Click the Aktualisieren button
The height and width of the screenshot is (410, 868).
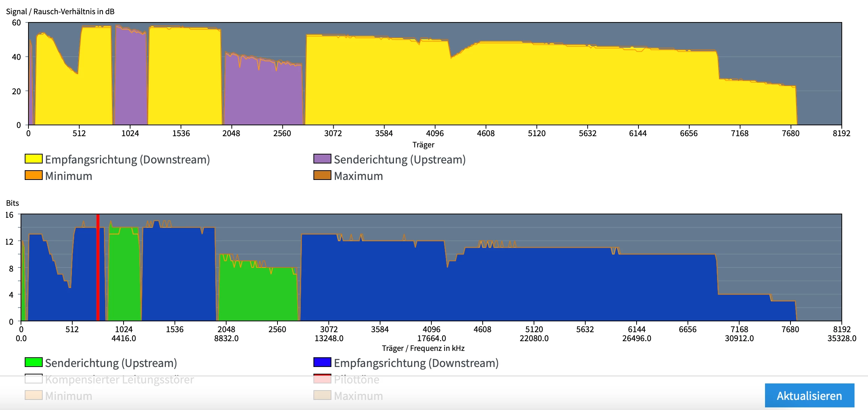(x=809, y=395)
